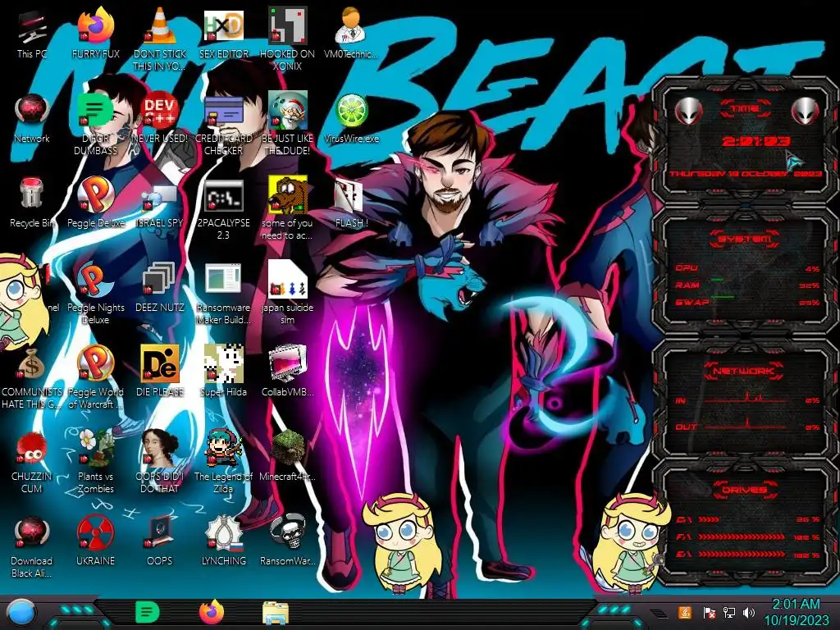Open the LYNCHING gear icon

223,541
